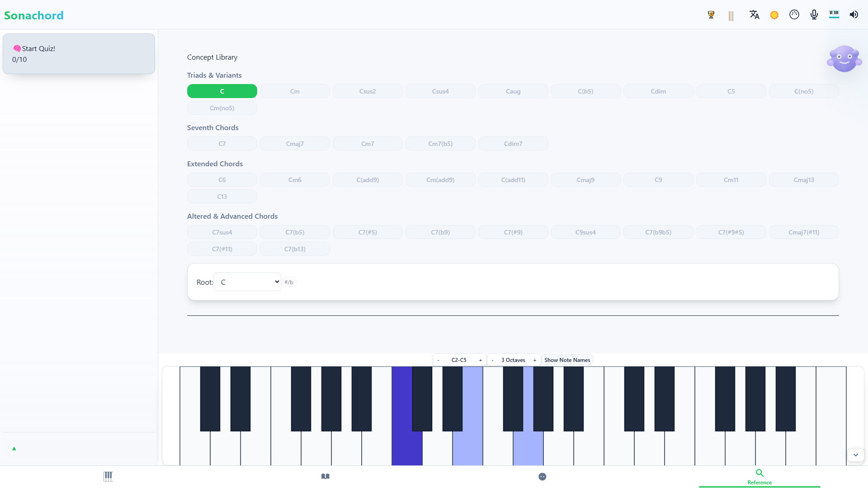Pick the C7(b9b5) chord chip
The width and height of the screenshot is (868, 488).
pos(658,232)
